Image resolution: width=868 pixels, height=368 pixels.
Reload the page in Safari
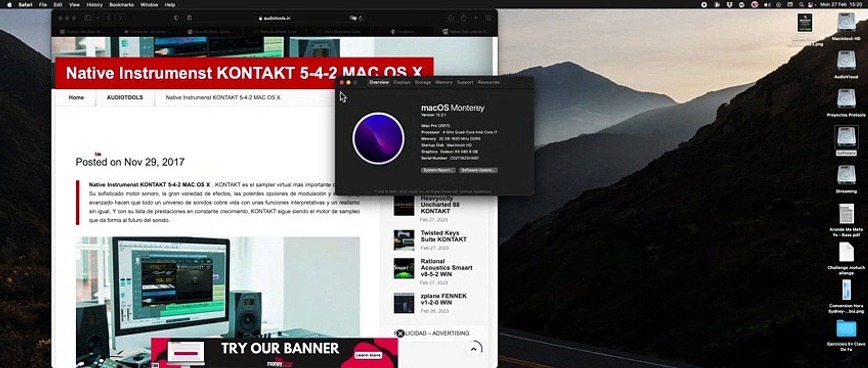pos(360,18)
